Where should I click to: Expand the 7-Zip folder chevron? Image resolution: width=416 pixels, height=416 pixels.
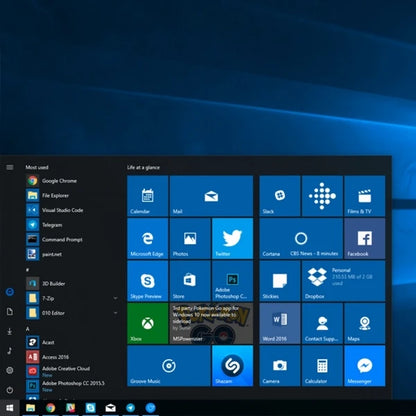pyautogui.click(x=115, y=298)
